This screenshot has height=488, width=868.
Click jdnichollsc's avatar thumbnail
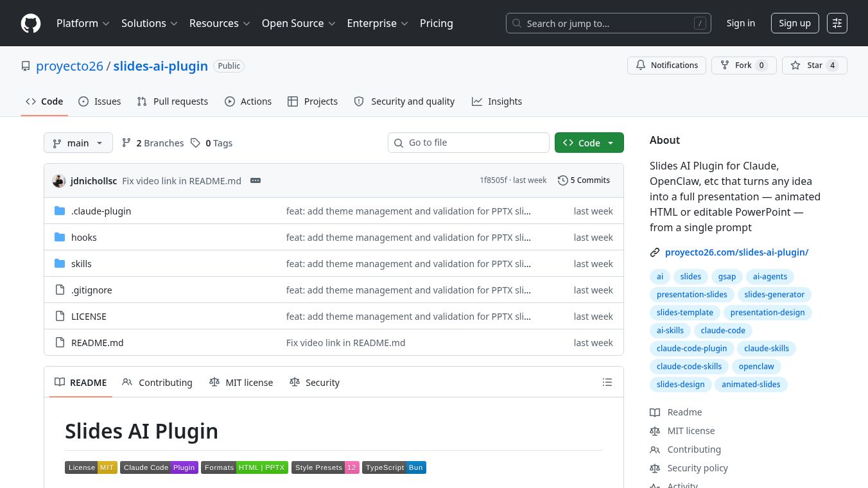(58, 180)
